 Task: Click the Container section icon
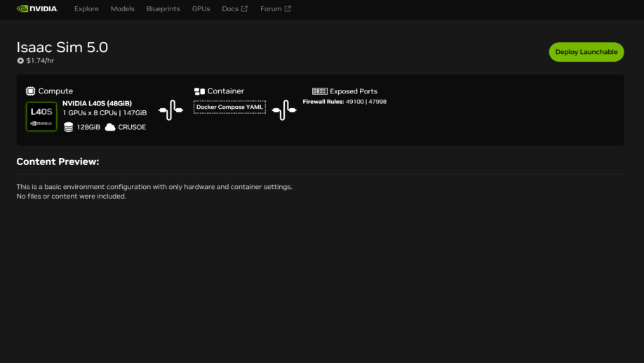click(199, 91)
